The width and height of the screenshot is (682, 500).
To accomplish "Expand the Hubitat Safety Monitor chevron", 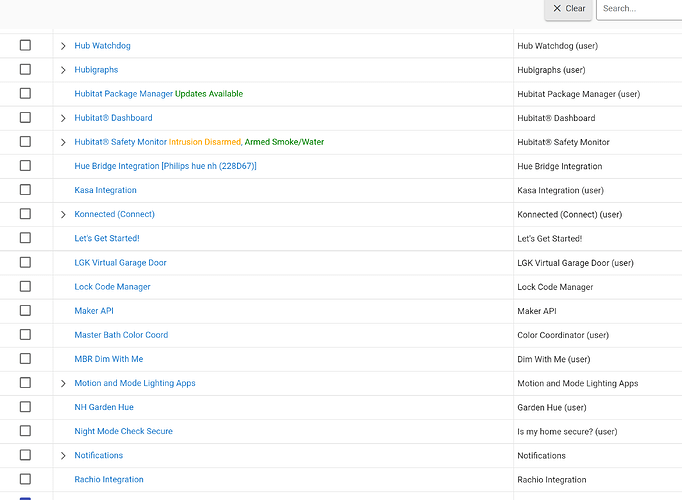I will pos(63,142).
